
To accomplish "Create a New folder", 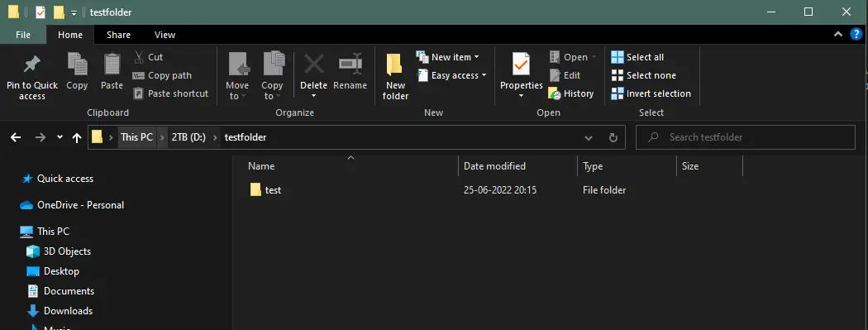I will (395, 76).
